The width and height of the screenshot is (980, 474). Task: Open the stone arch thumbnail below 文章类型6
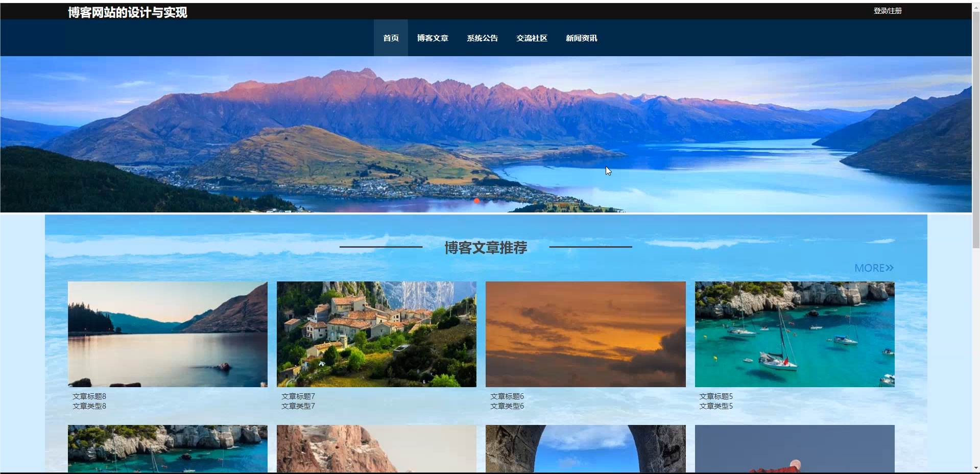click(585, 449)
